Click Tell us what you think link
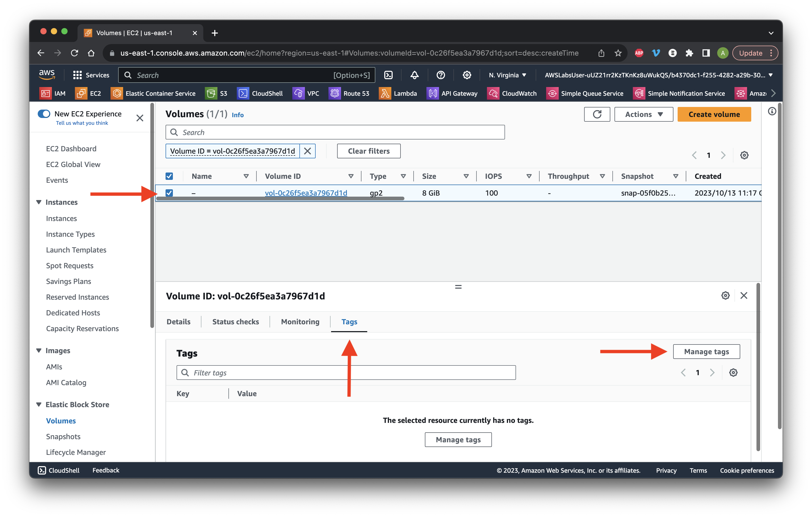The width and height of the screenshot is (812, 517). tap(82, 123)
